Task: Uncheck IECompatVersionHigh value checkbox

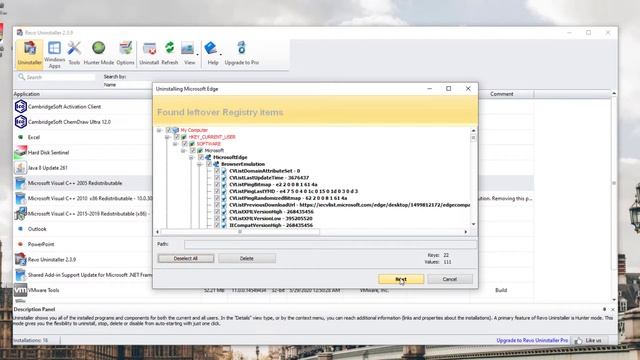Action: [x=217, y=225]
